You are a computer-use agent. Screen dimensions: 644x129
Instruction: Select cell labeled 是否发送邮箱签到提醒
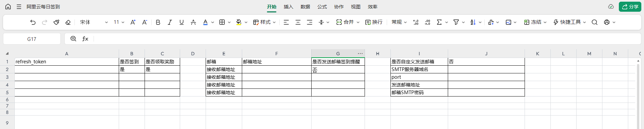click(x=338, y=62)
